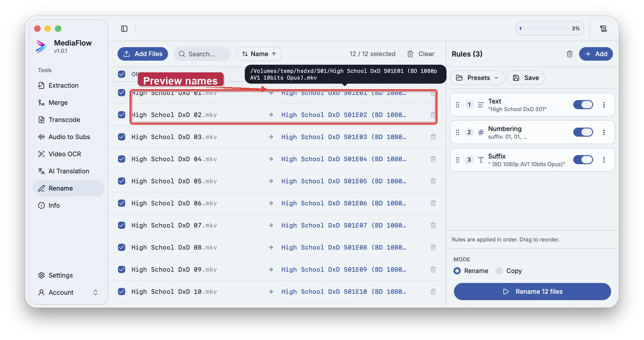Open the Audio to Subs tool
This screenshot has height=340, width=644.
point(68,137)
